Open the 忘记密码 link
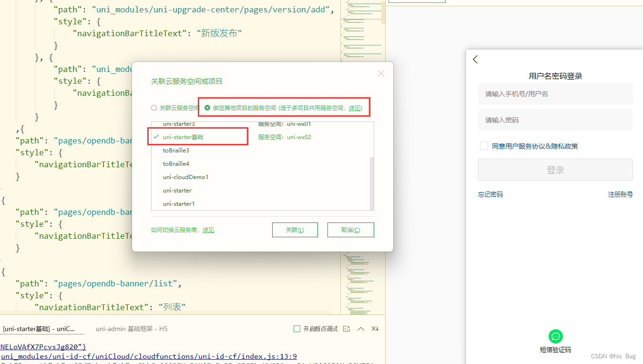Image resolution: width=643 pixels, height=364 pixels. point(490,194)
